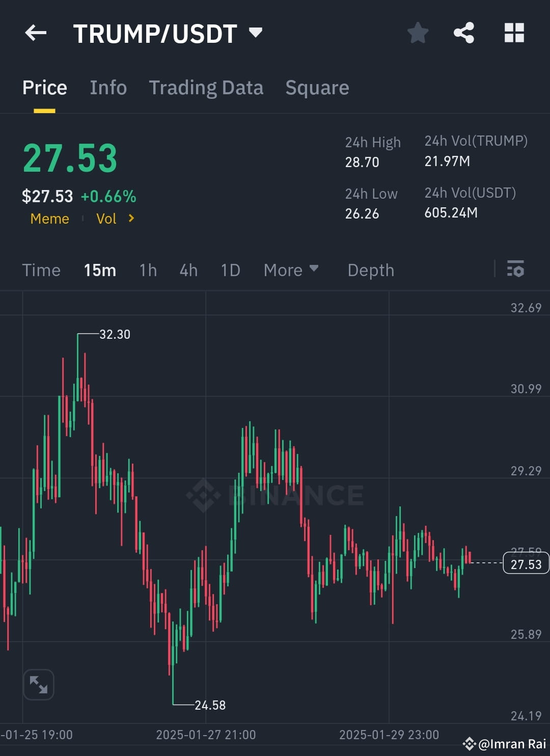Image resolution: width=550 pixels, height=756 pixels.
Task: Open the Square tab
Action: click(317, 87)
